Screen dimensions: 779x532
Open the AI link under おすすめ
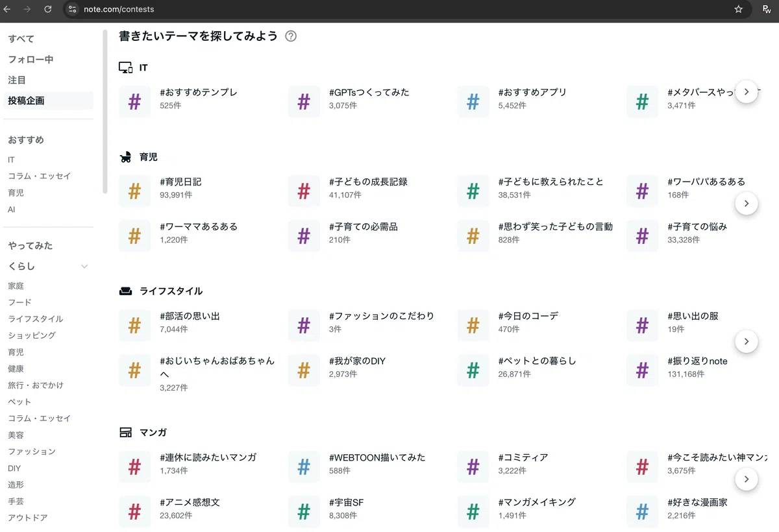[11, 210]
